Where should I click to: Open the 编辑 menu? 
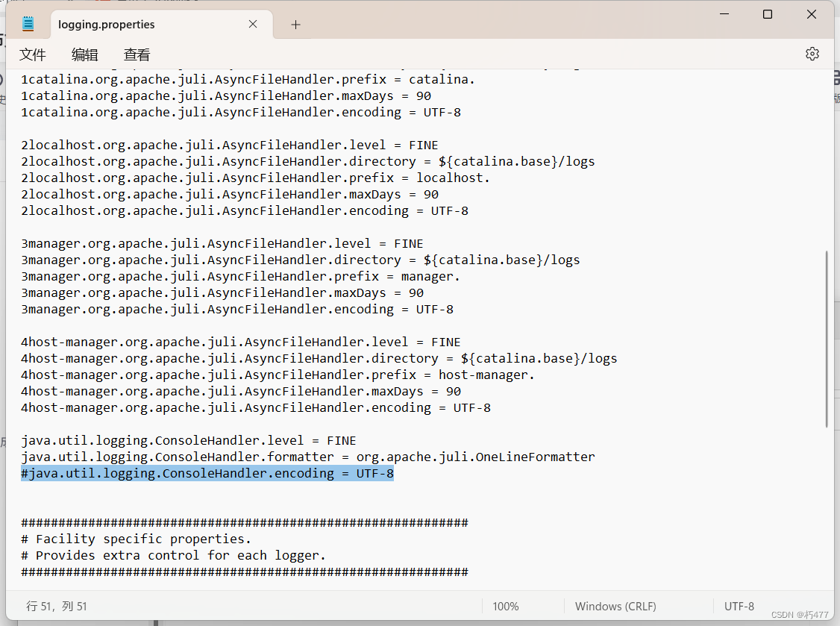pyautogui.click(x=84, y=54)
